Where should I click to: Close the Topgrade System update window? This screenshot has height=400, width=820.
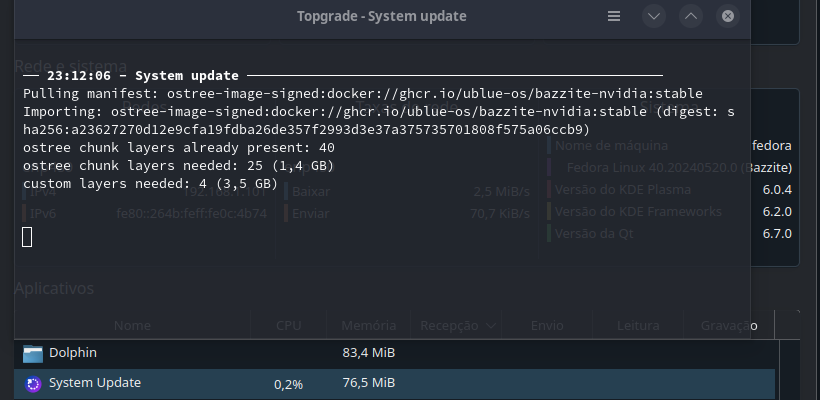[728, 16]
